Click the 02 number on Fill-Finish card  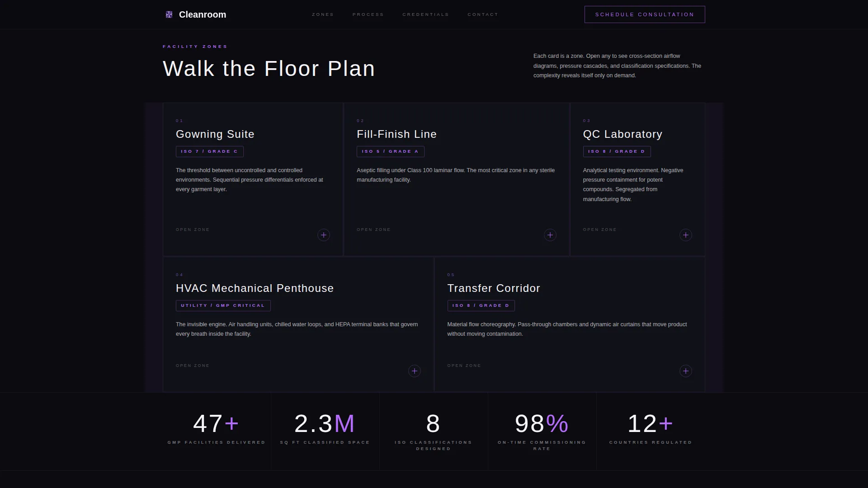pos(360,121)
